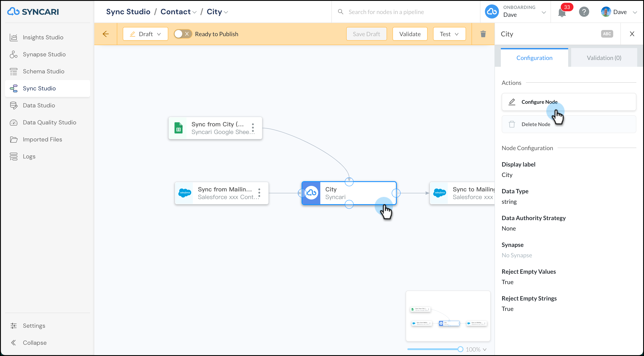Click the Syncari logo
The image size is (644, 356).
(33, 11)
